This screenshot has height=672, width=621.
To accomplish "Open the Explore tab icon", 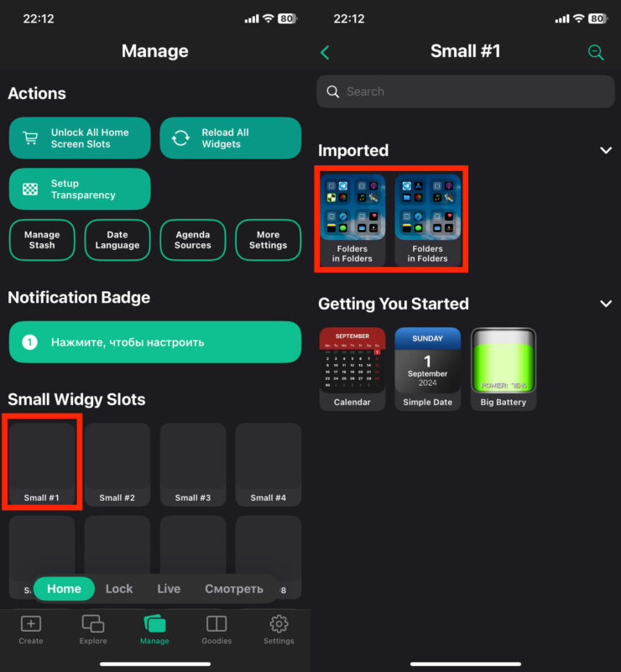I will [x=92, y=629].
